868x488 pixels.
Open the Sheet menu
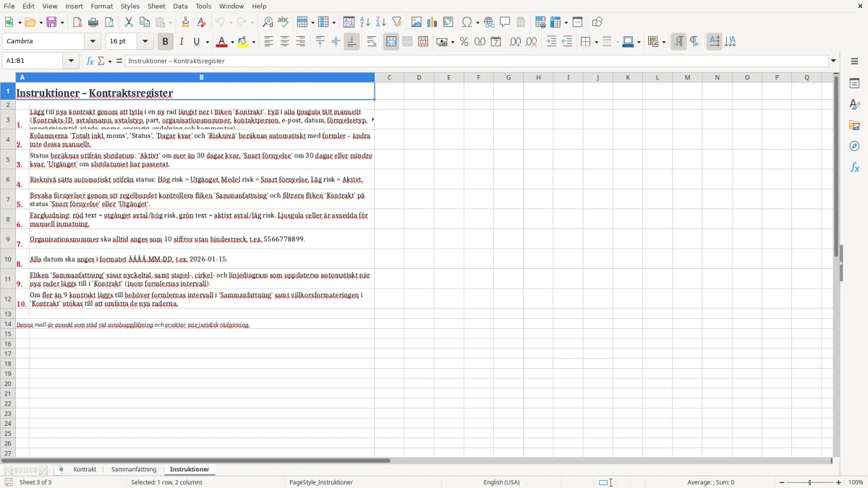pos(156,6)
